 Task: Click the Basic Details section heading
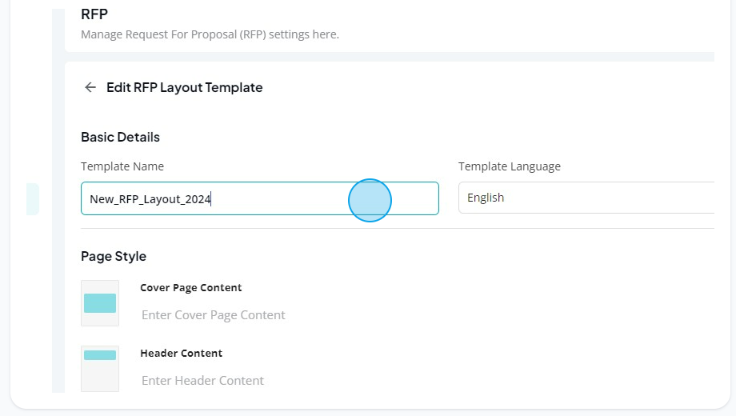click(x=120, y=137)
